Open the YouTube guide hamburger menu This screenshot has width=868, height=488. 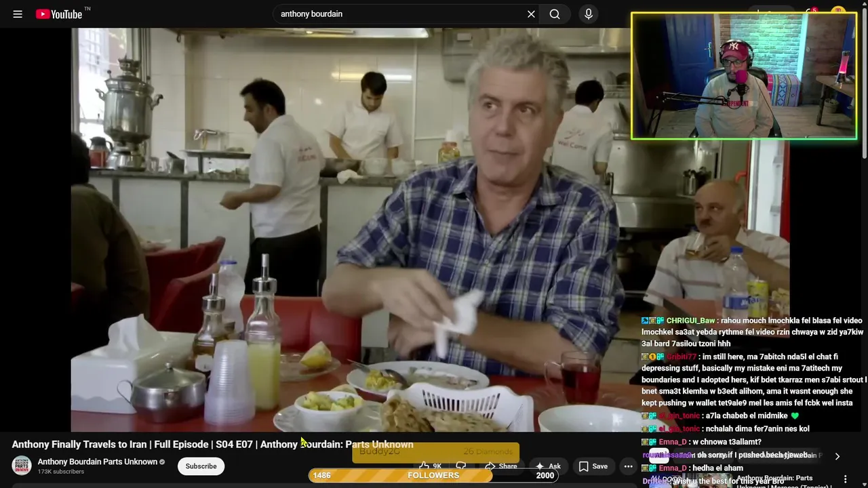(x=18, y=14)
